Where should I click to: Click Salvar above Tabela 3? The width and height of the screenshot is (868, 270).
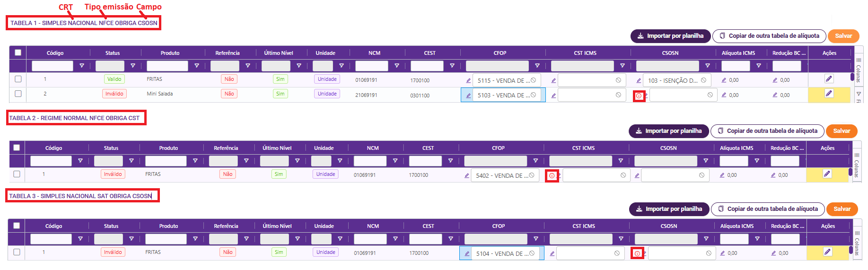pos(842,209)
